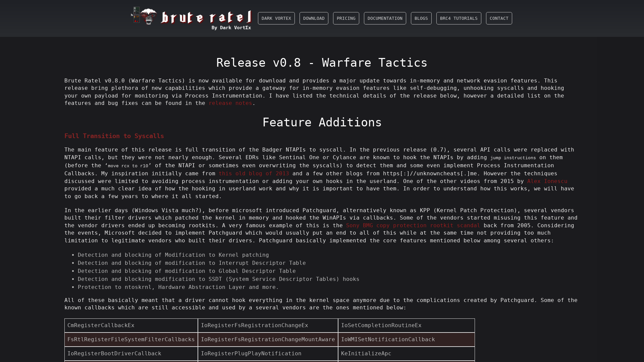644x362 pixels.
Task: Navigate to Blogs
Action: [x=421, y=18]
